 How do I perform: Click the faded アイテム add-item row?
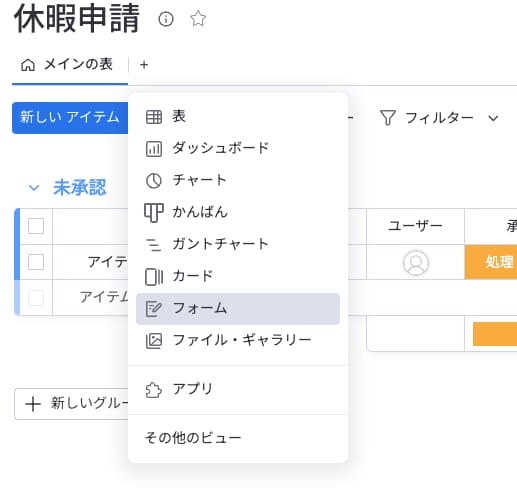point(90,297)
